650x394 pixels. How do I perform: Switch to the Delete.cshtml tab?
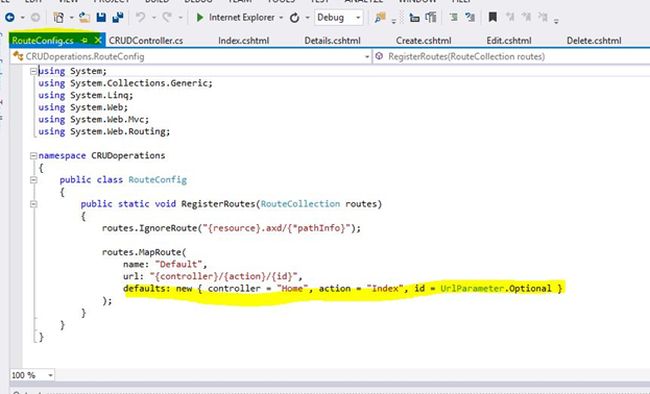[594, 41]
